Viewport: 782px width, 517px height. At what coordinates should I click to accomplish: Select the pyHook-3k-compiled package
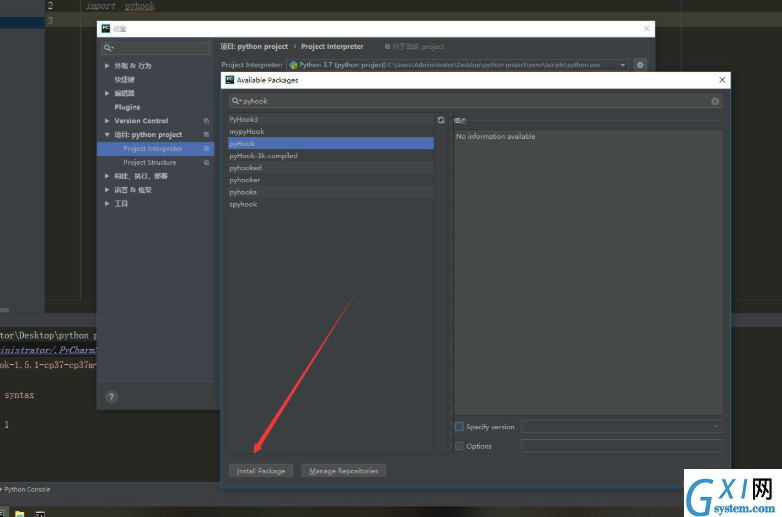[x=331, y=156]
